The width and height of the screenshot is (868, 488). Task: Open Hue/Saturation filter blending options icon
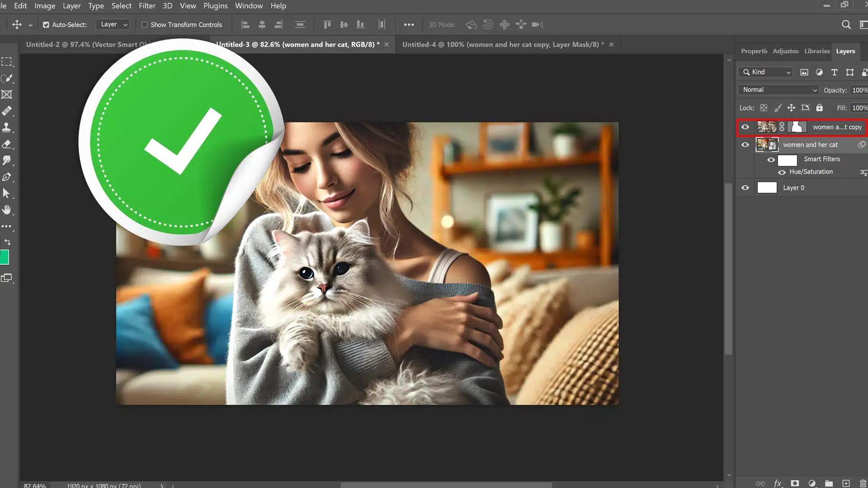863,172
